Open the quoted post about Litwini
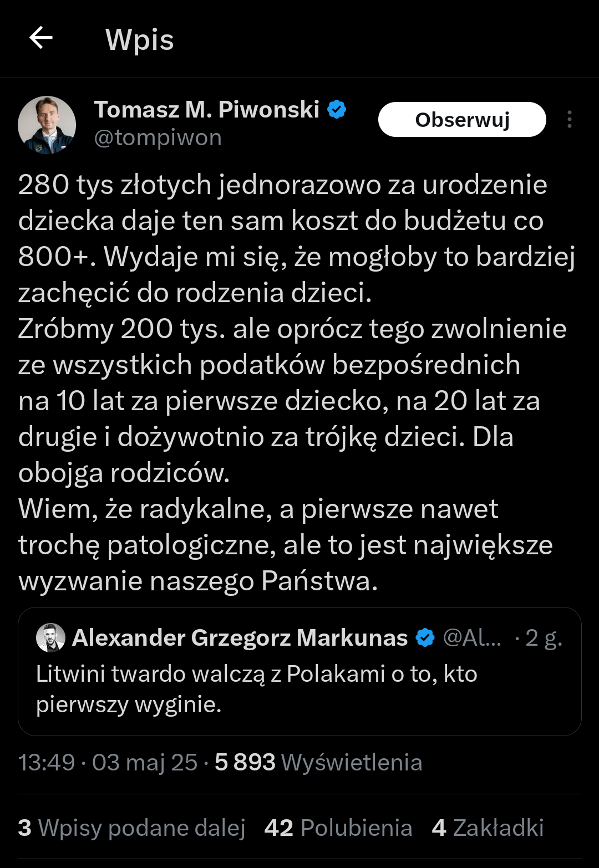599x868 pixels. pyautogui.click(x=299, y=689)
